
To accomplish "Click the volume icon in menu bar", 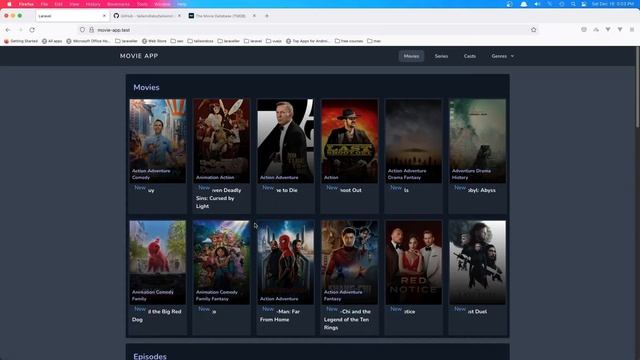I will point(537,4).
